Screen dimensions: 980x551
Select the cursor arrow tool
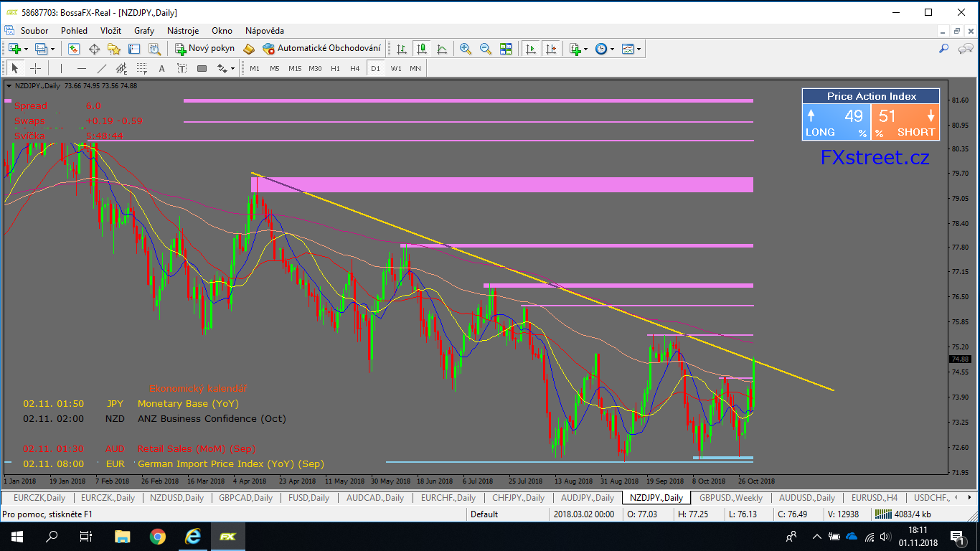point(15,68)
